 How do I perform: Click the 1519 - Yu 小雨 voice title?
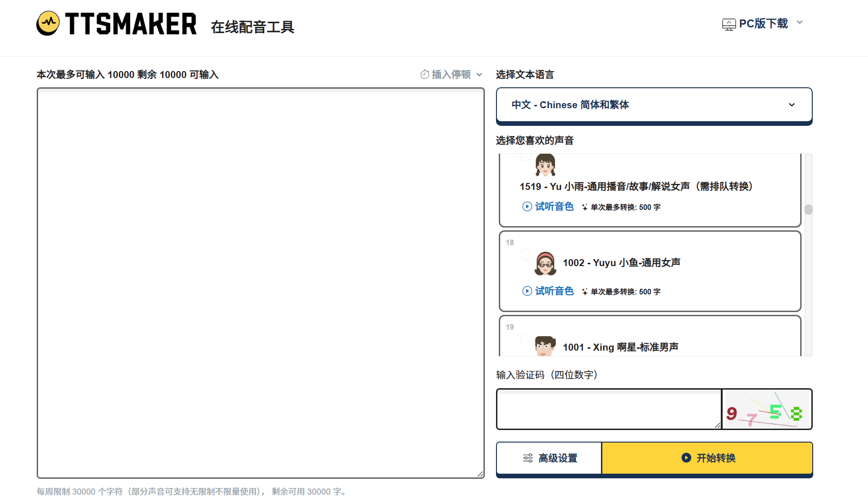coord(636,187)
